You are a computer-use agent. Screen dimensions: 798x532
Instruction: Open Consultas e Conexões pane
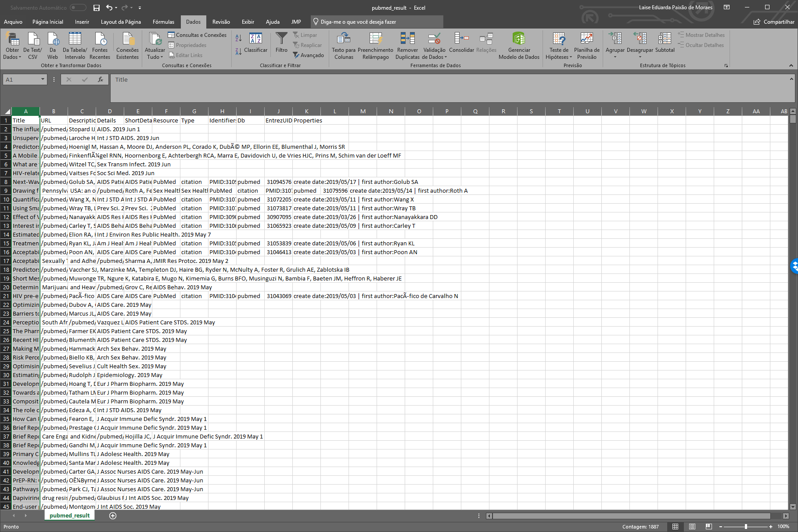(x=197, y=35)
